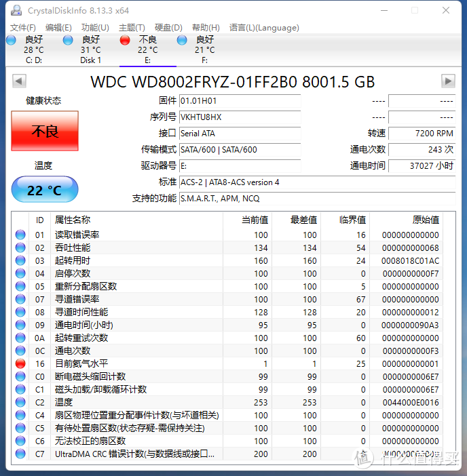
Task: Click the 健康状态 label
Action: click(x=43, y=100)
